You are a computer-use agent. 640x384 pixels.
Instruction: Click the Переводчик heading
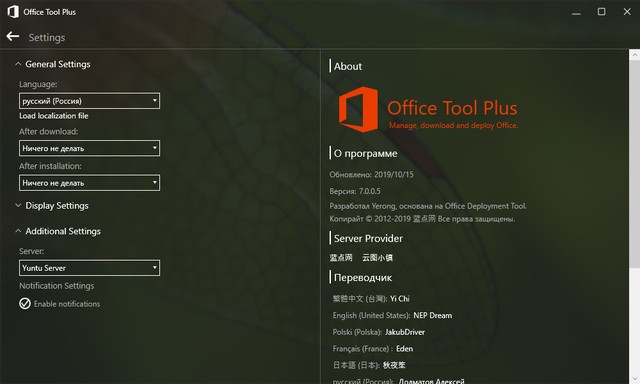coord(363,277)
